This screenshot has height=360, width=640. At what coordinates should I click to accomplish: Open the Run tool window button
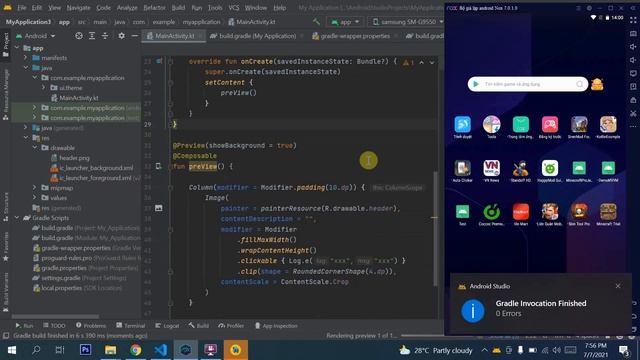coord(24,325)
